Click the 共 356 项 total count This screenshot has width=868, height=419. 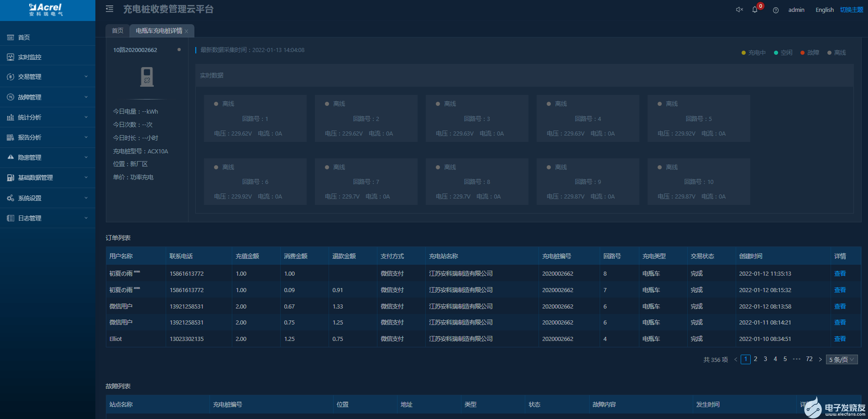716,360
